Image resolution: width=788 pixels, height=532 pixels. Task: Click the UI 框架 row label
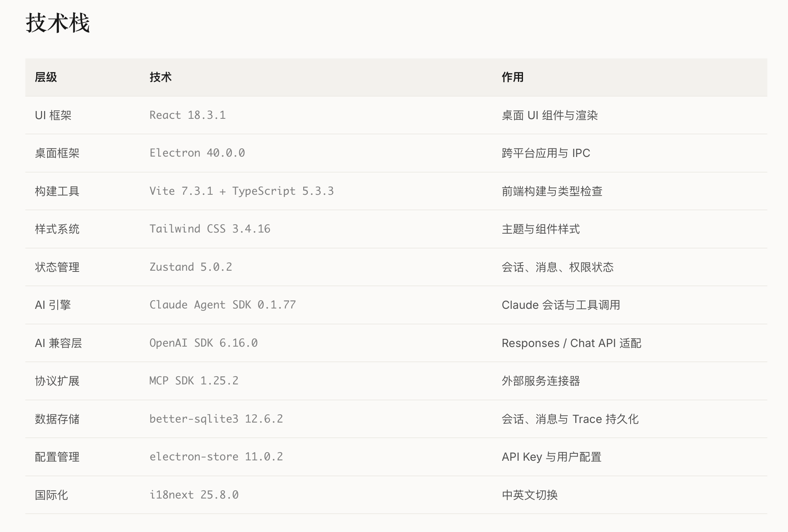(53, 115)
